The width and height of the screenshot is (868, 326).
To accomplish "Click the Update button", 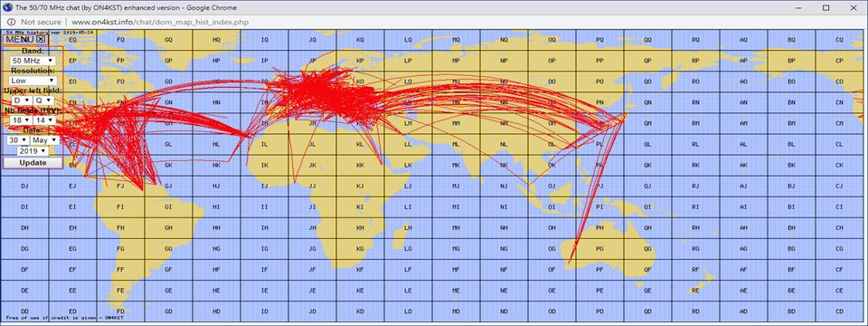I will pos(33,163).
